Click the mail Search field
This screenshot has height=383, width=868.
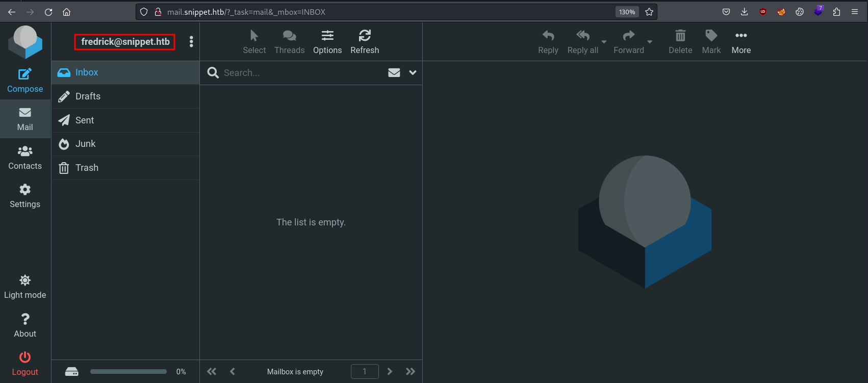point(301,73)
